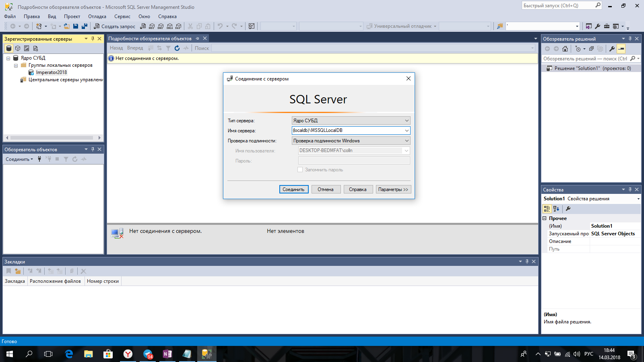Toggle the pin on Object Explorer Details tab

198,39
